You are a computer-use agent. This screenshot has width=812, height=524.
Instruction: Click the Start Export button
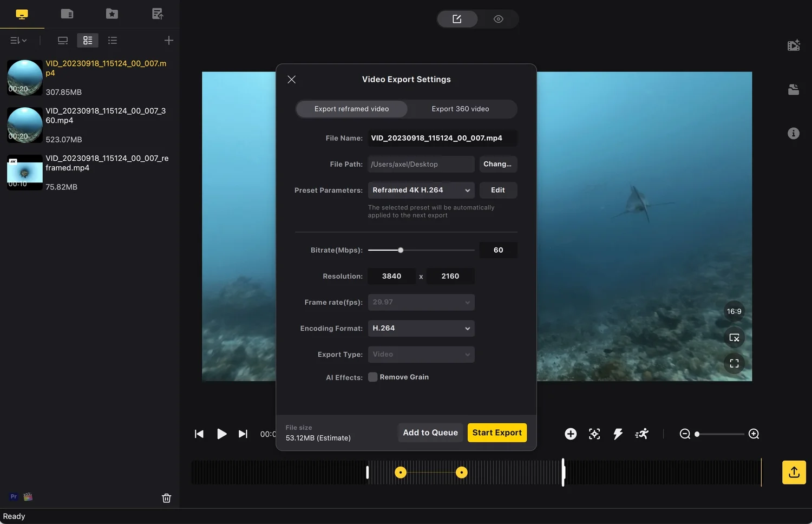496,433
